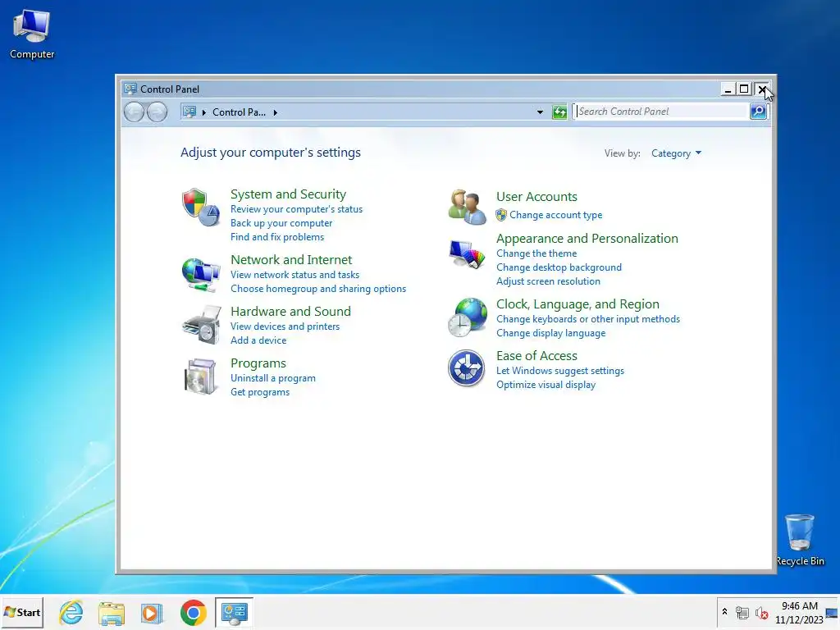Open System and Security category
The image size is (840, 630).
click(x=288, y=194)
